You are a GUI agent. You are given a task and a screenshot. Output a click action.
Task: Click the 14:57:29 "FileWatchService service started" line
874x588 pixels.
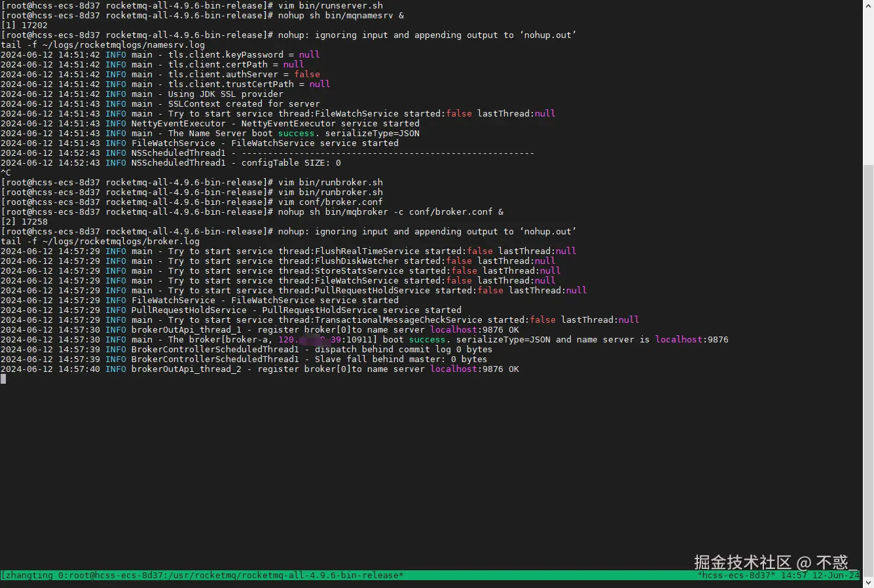(200, 300)
